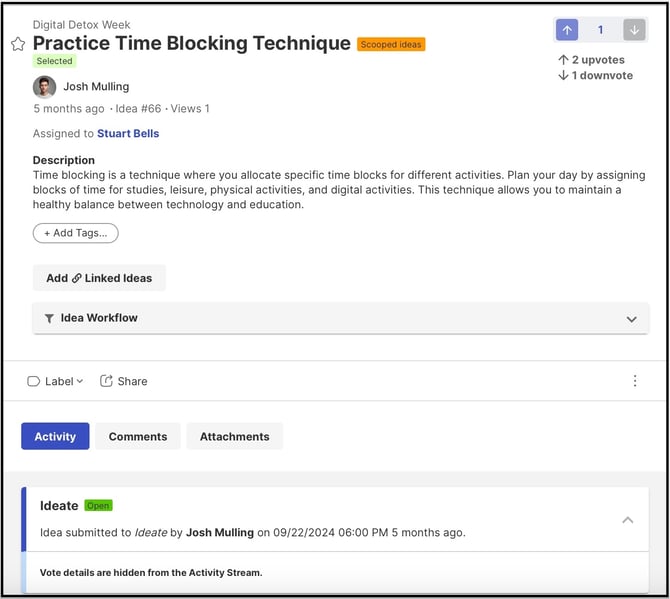Collapse the Ideate activity entry
The width and height of the screenshot is (670, 599).
628,520
